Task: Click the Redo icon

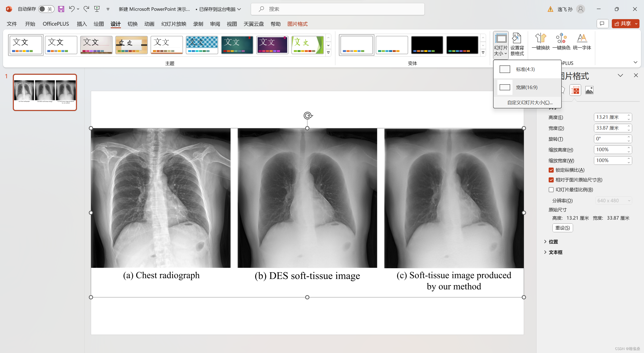Action: point(86,9)
